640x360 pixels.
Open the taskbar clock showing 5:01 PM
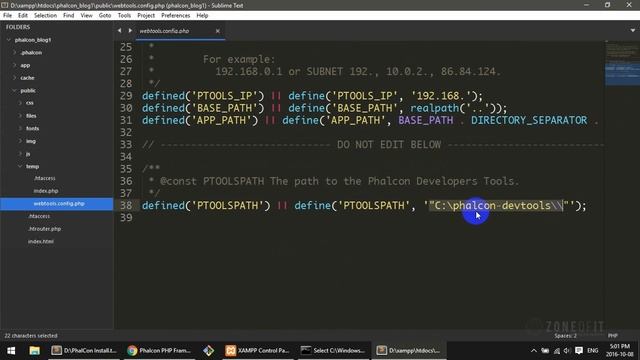(x=620, y=351)
